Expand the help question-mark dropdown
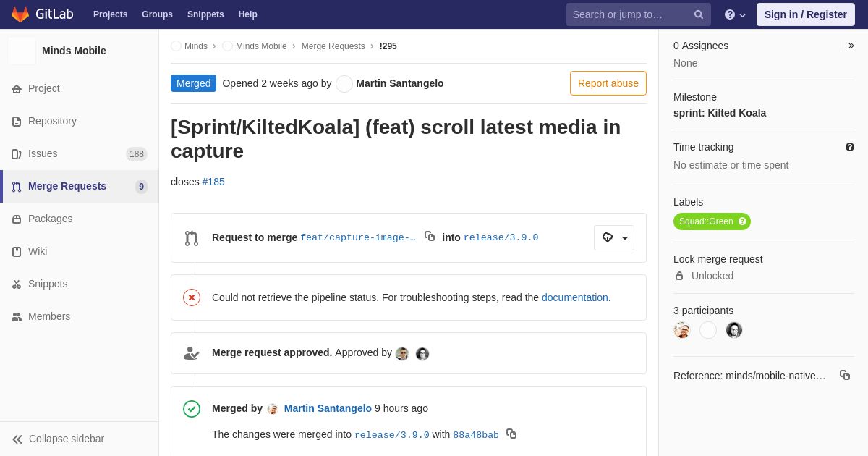Image resolution: width=868 pixels, height=456 pixels. (x=735, y=14)
